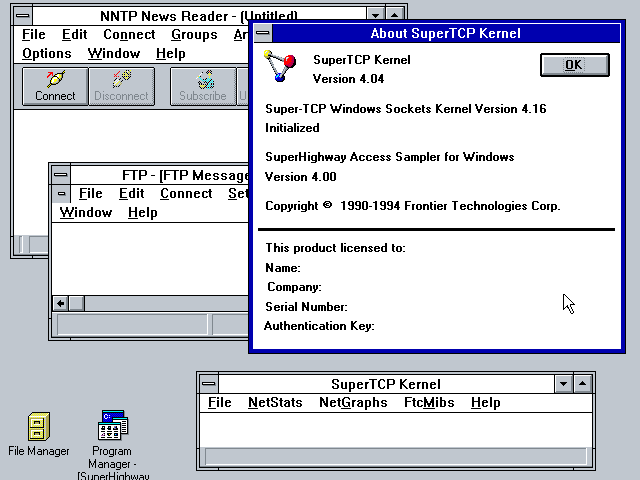Open the File Manager desktop icon
This screenshot has width=640, height=480.
(39, 433)
